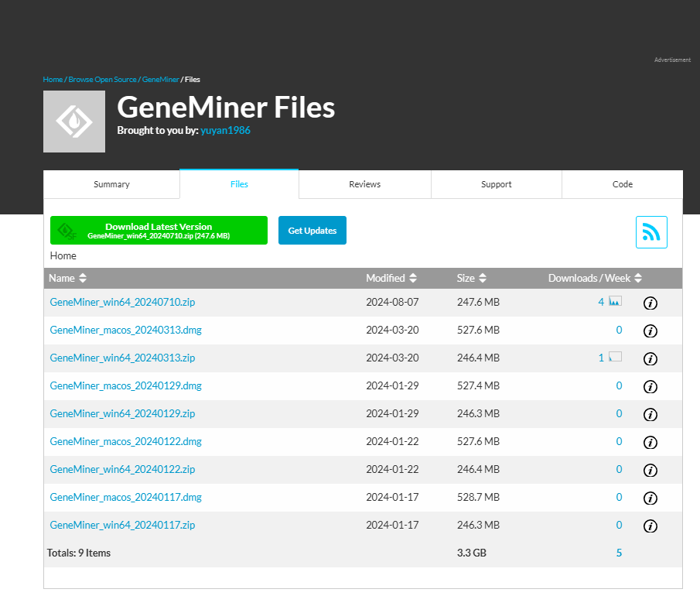This screenshot has width=700, height=596.
Task: Click the size value 247.6 MB in table
Action: coord(478,302)
